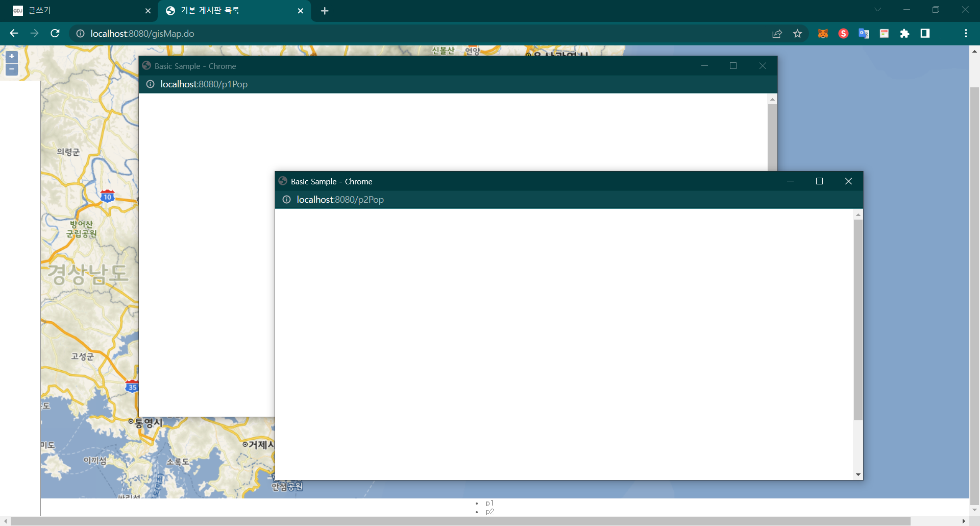Viewport: 980px width, 526px height.
Task: Click the 경상남도 label on the map
Action: tap(88, 274)
